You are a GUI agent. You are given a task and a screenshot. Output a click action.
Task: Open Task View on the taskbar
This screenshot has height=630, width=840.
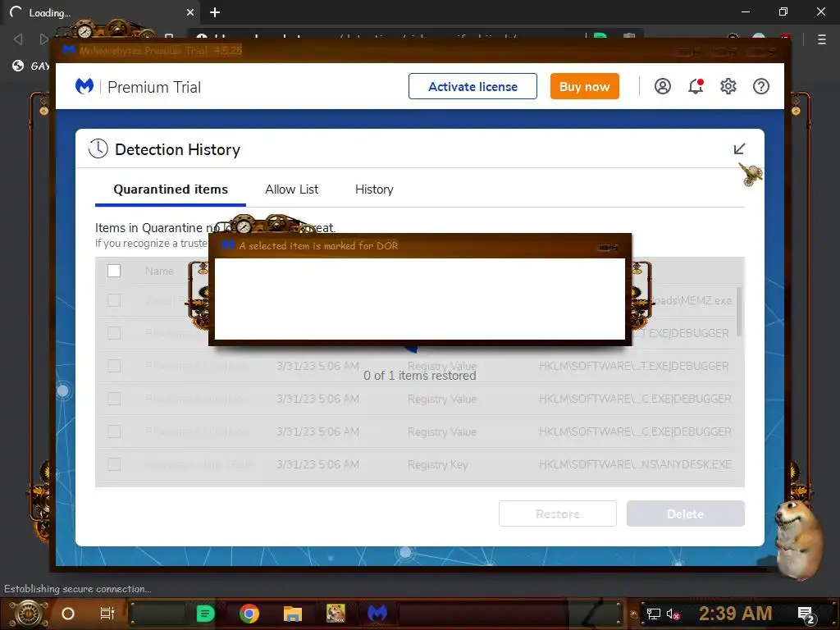(x=107, y=614)
